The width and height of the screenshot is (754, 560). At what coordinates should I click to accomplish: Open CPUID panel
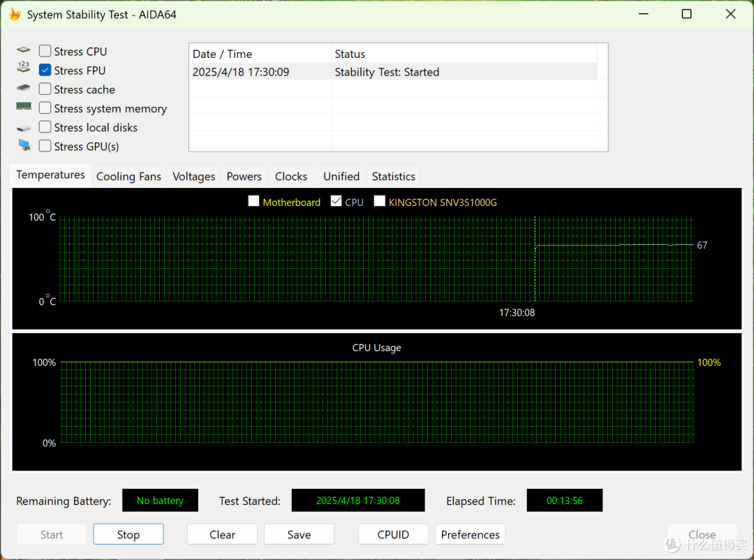(393, 534)
